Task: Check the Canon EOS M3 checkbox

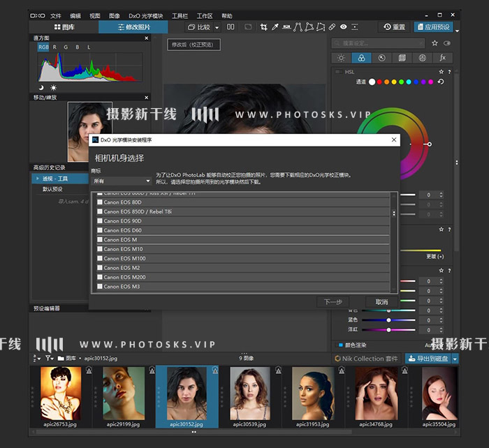Action: pyautogui.click(x=100, y=286)
